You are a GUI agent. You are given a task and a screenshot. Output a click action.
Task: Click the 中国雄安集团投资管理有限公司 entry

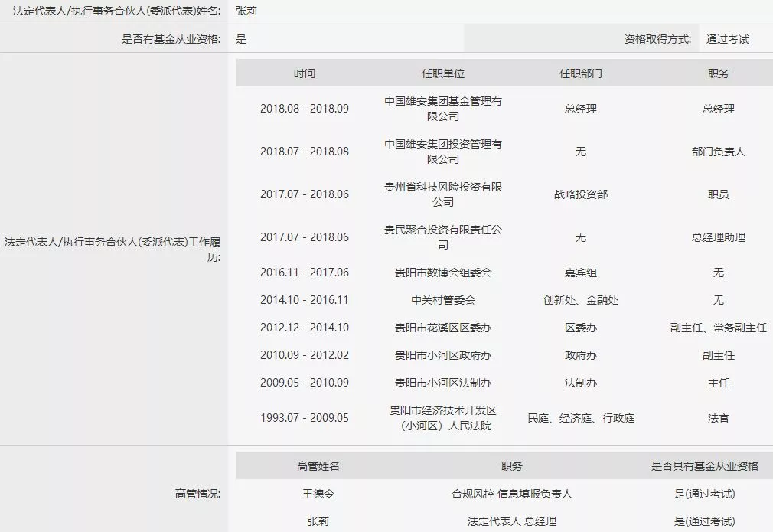tap(442, 152)
